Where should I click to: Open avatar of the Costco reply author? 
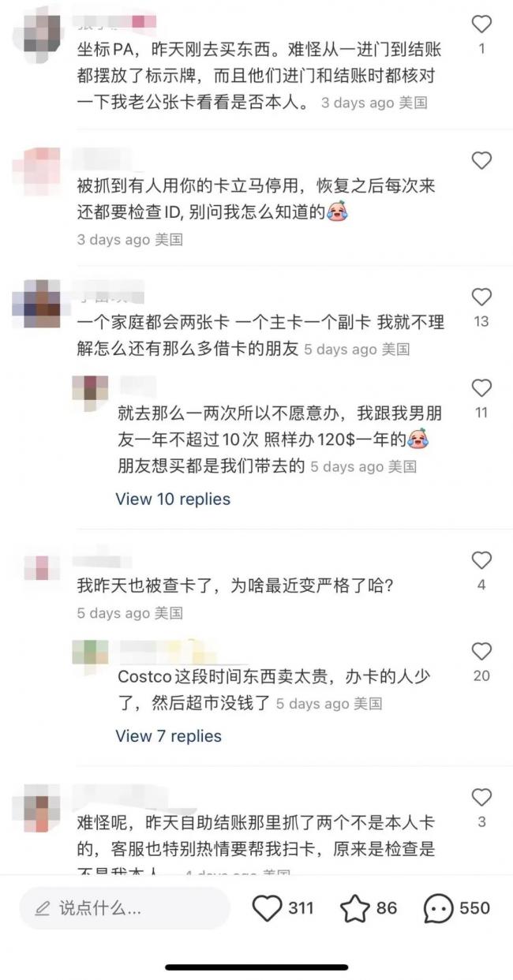[90, 652]
